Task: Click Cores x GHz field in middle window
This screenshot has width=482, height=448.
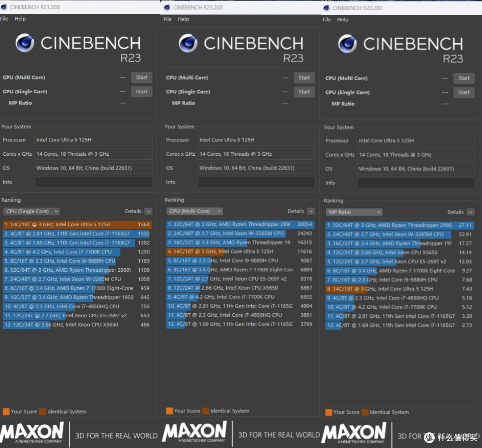Action: 257,154
